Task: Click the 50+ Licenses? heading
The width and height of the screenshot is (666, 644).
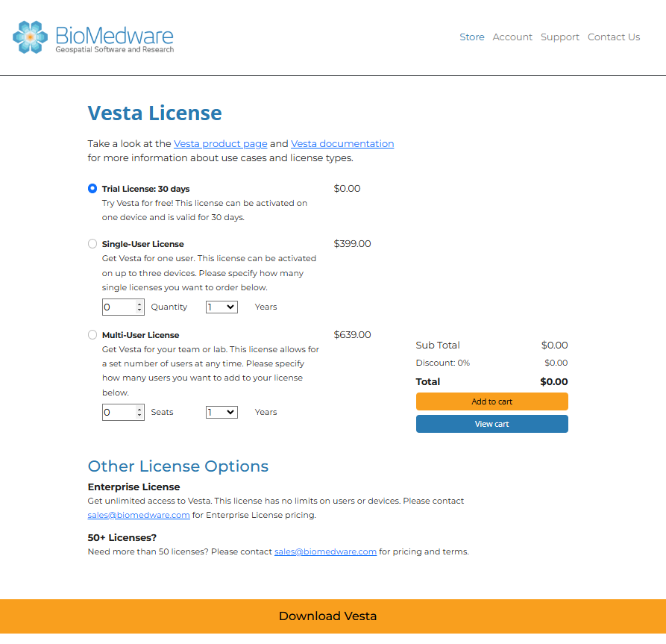Action: pyautogui.click(x=122, y=537)
